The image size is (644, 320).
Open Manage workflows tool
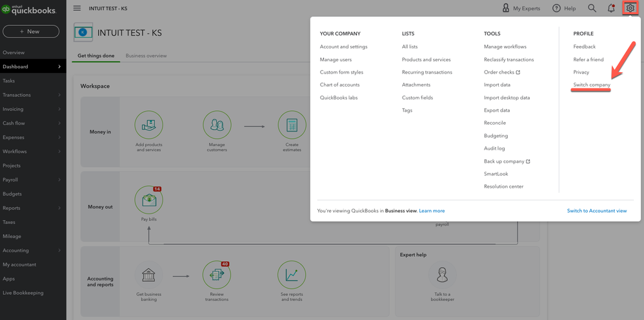point(505,47)
